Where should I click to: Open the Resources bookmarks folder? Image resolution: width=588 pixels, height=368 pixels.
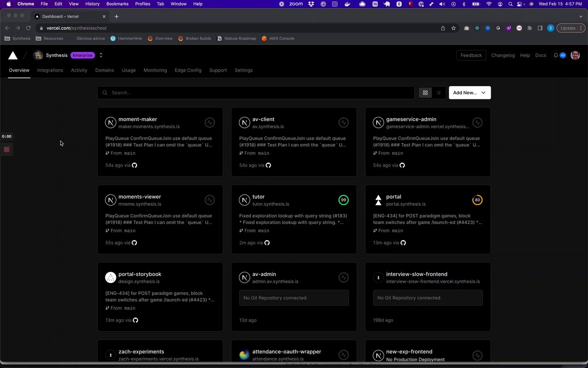pyautogui.click(x=49, y=39)
